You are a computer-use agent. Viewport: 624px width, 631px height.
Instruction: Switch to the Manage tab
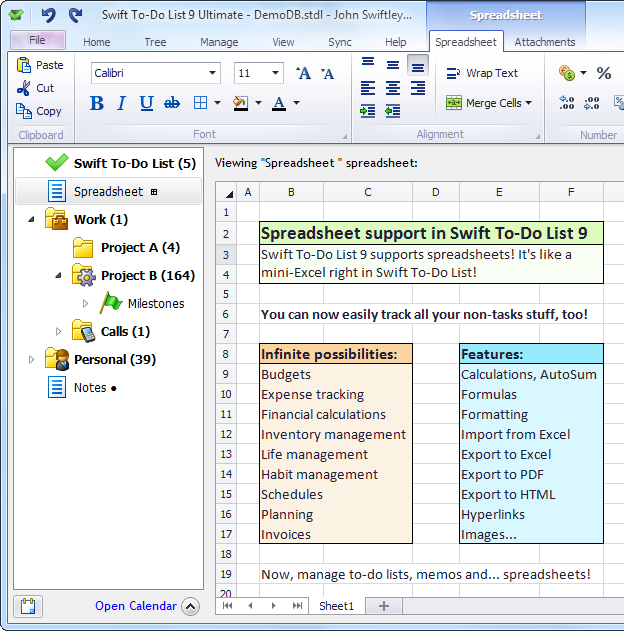point(219,42)
